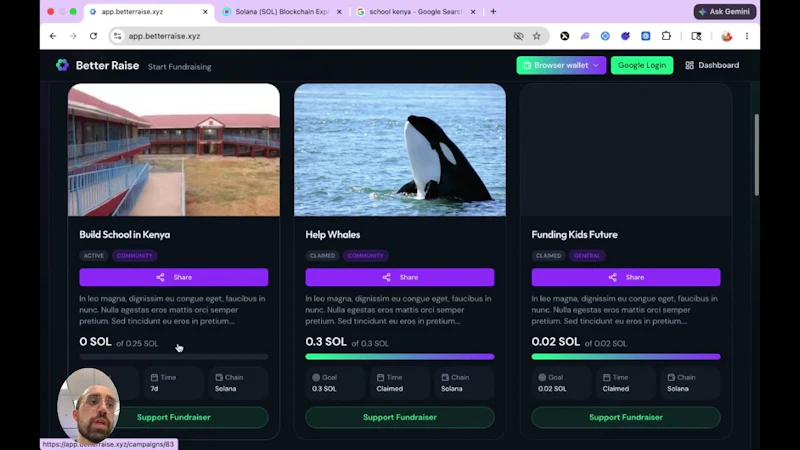This screenshot has height=450, width=800.
Task: Click the Start Fundraising link
Action: tap(180, 67)
